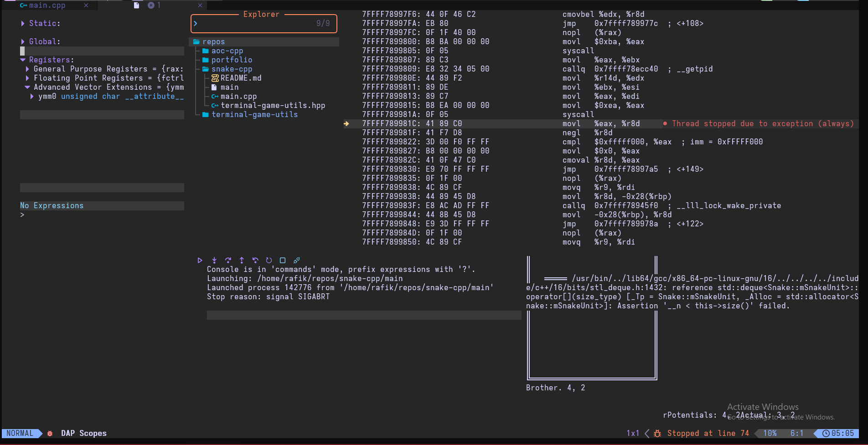Click the DAP console input line
Viewport: 868px width, 445px height.
pos(364,315)
